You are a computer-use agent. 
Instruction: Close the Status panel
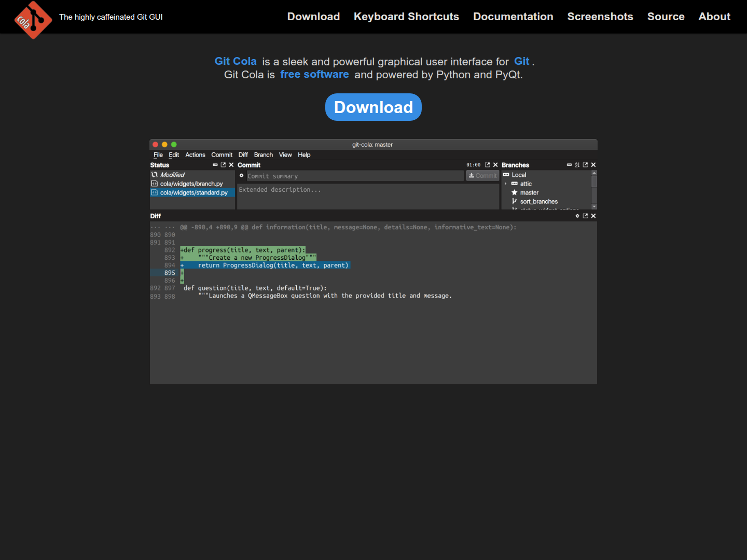click(231, 165)
